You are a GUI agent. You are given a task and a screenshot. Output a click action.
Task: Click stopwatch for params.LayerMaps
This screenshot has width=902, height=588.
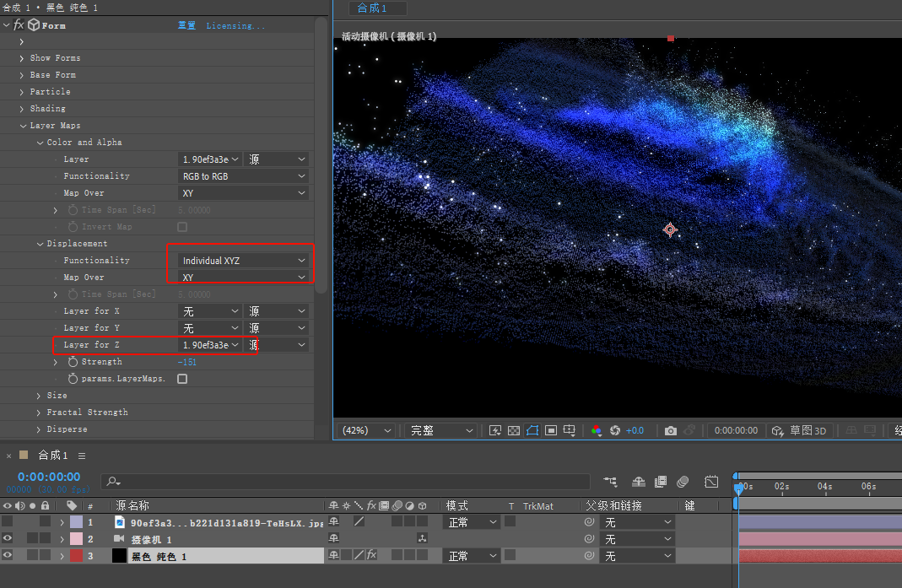(x=73, y=379)
